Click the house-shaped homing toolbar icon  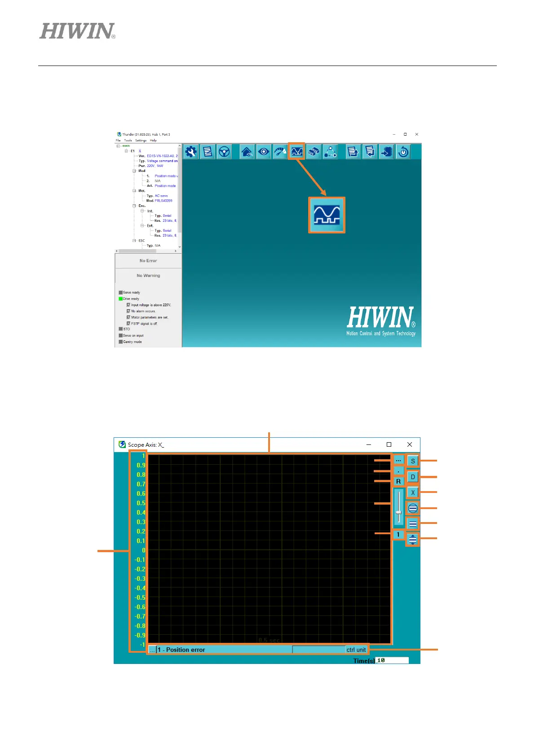pos(247,152)
